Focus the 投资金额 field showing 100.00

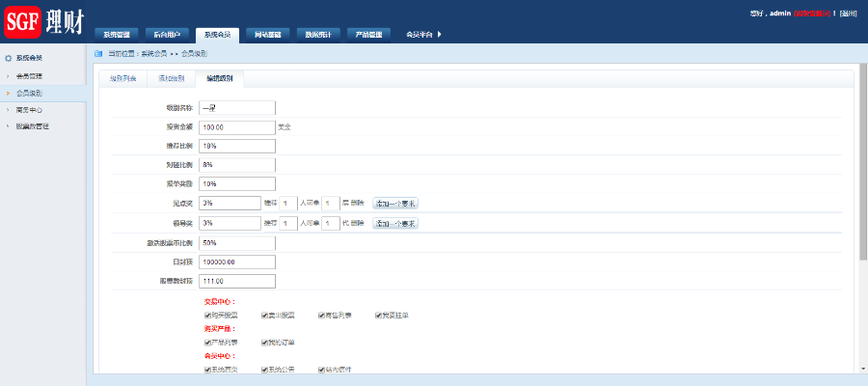pyautogui.click(x=237, y=126)
